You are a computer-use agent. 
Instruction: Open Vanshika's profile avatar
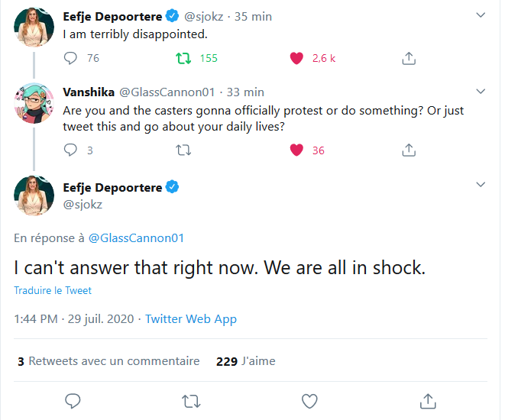pos(34,104)
